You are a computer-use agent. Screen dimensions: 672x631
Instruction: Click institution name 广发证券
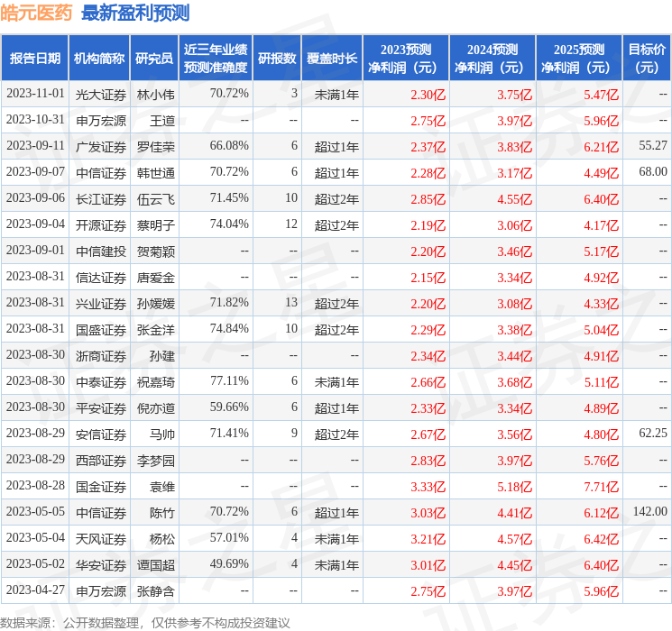click(x=101, y=147)
